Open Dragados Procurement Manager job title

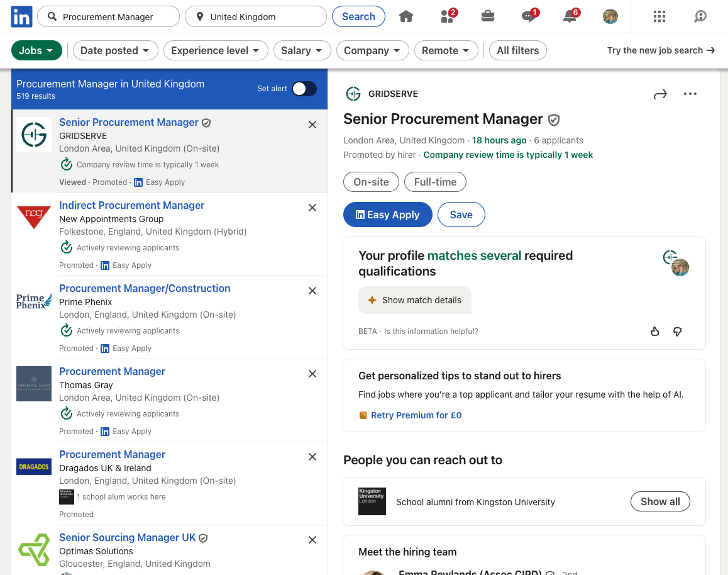click(112, 455)
